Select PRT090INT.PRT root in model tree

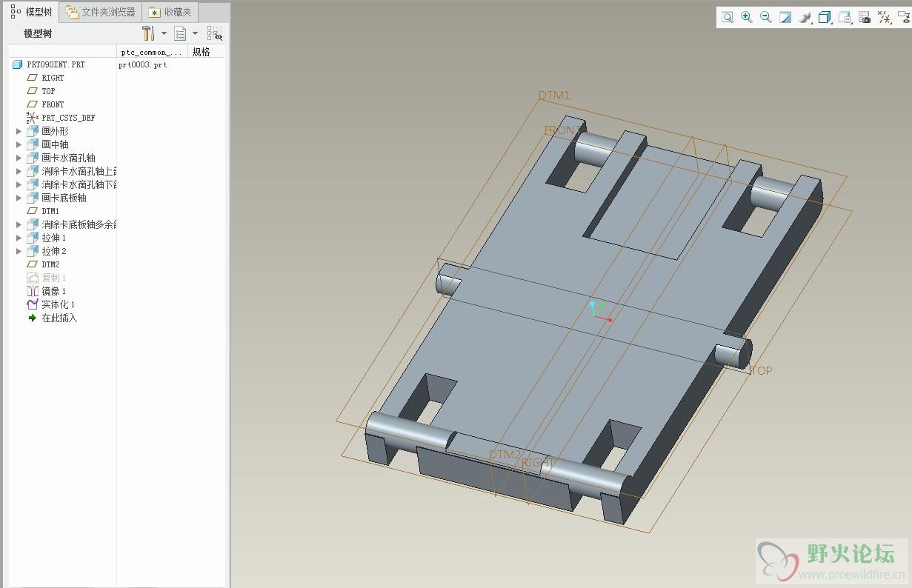pyautogui.click(x=56, y=64)
